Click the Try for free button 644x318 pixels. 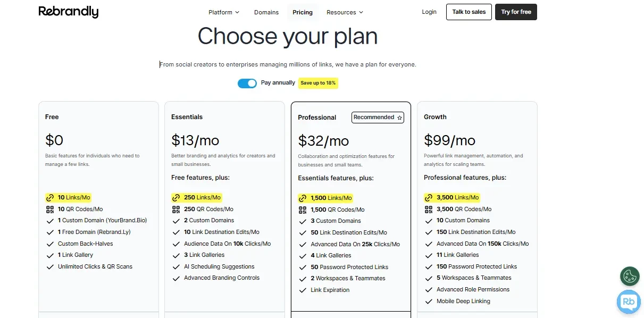(516, 12)
